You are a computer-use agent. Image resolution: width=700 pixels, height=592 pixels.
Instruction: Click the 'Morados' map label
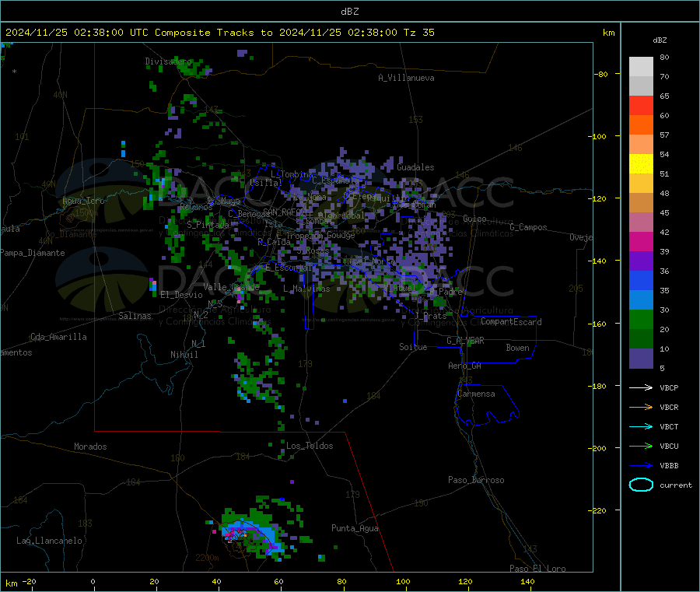click(90, 447)
